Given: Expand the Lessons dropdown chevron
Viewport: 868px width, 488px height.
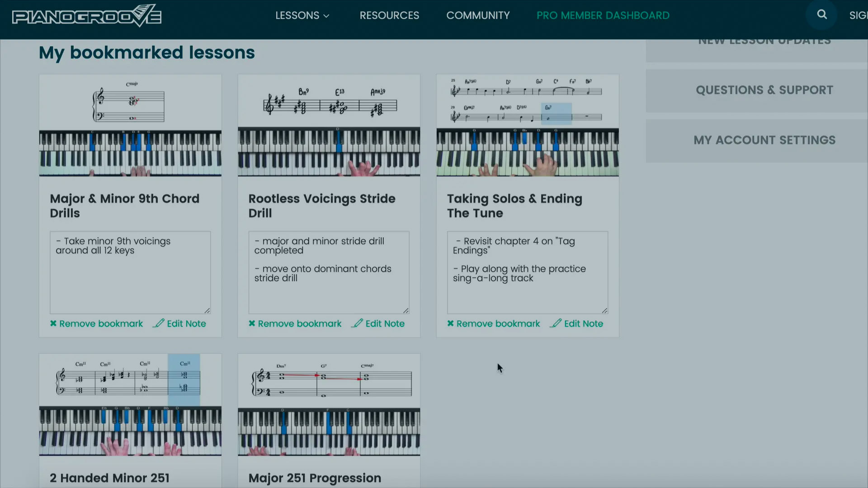Looking at the screenshot, I should [326, 16].
